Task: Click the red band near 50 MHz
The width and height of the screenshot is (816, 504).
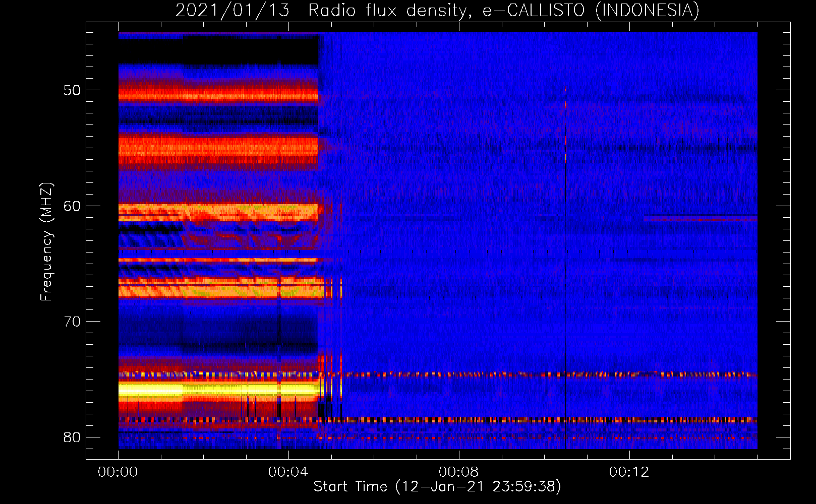Action: [218, 95]
